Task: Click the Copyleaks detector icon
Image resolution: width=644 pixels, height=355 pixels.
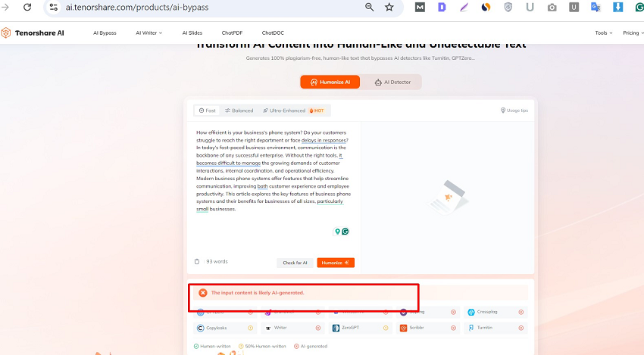Action: click(x=201, y=328)
